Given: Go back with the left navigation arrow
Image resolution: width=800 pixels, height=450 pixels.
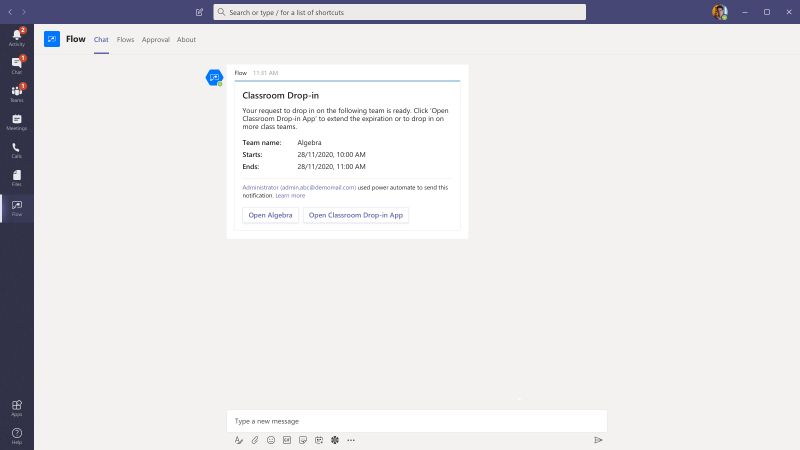Looking at the screenshot, I should 10,12.
